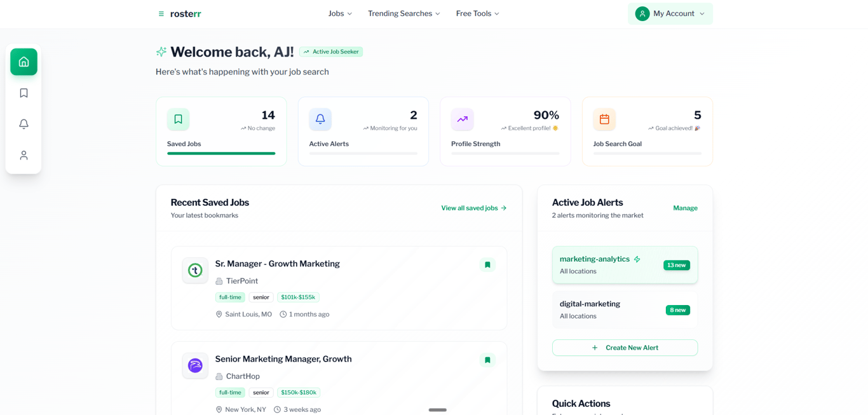Click the Create New Alert button
Screen dimensions: 868x415
(625, 348)
